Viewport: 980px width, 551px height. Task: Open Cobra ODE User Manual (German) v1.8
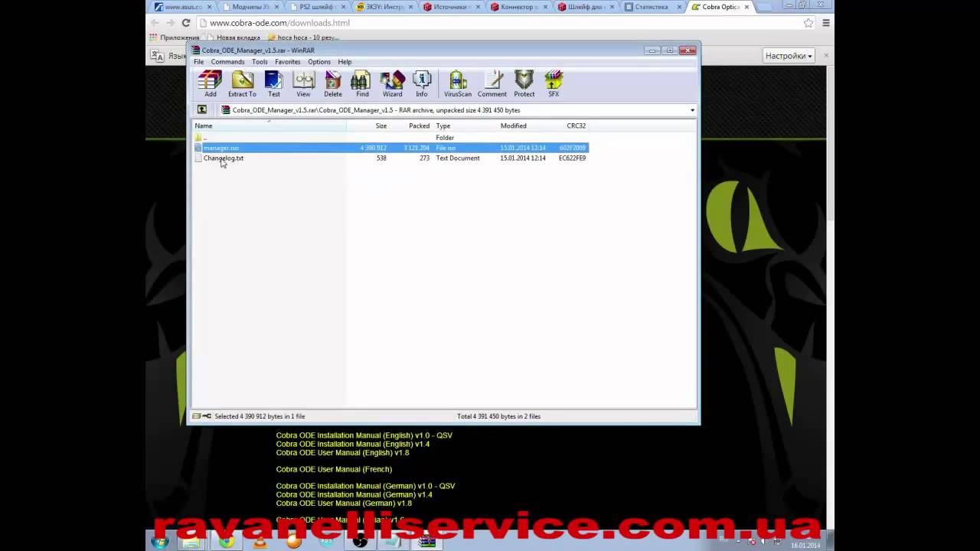point(344,503)
